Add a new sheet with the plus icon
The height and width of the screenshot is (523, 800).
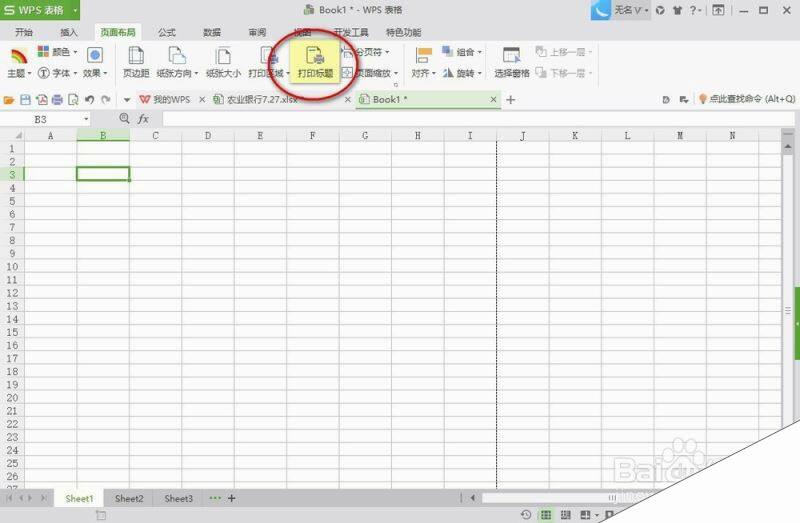click(232, 498)
